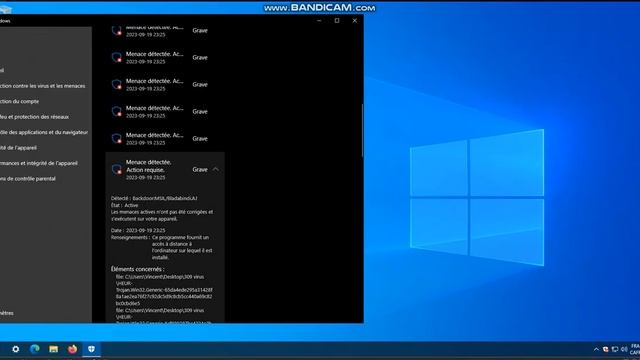Screen dimensions: 640x360
Task: Minimize the Windows Security window
Action: [319, 20]
